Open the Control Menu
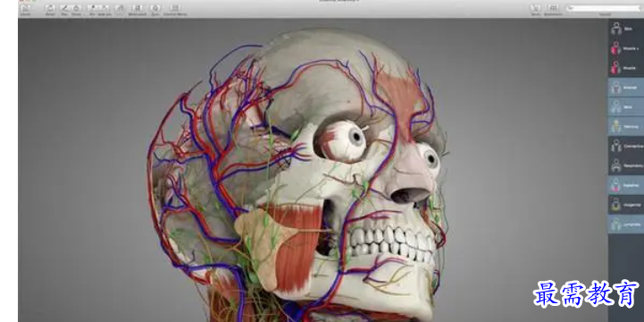Image resolution: width=644 pixels, height=322 pixels. 175,9
